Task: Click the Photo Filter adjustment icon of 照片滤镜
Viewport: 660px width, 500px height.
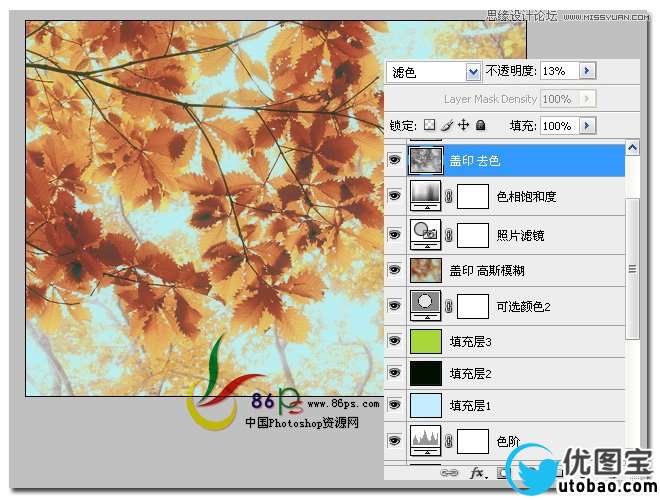Action: 426,234
